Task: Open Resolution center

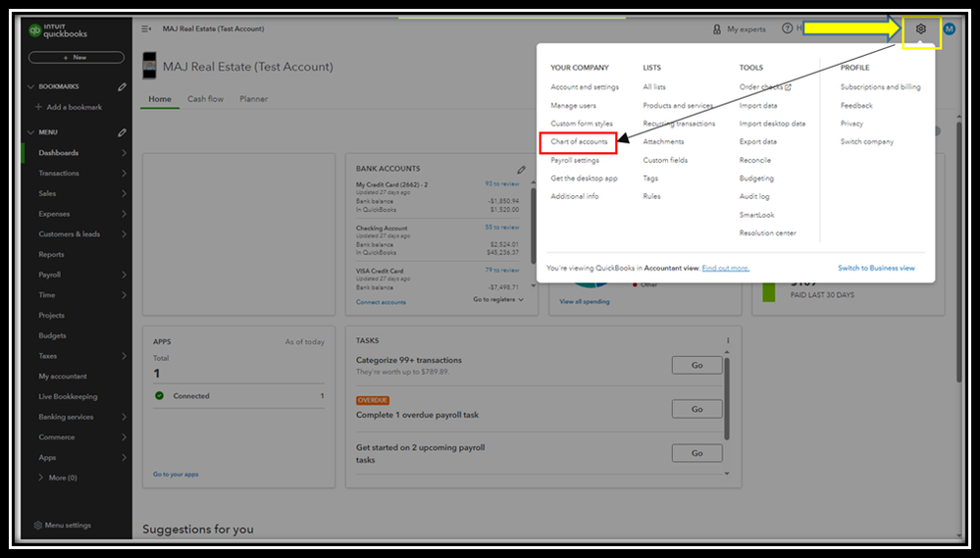Action: coord(767,233)
